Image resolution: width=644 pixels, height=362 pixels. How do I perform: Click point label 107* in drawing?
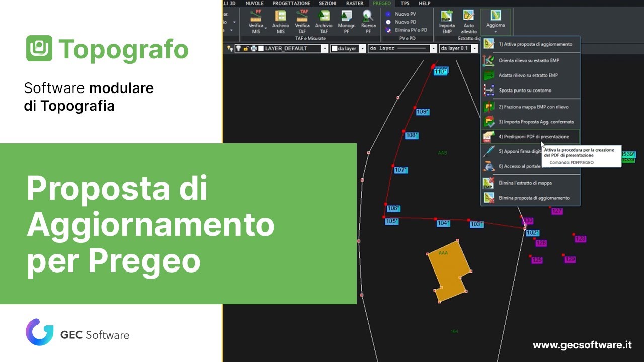(400, 170)
